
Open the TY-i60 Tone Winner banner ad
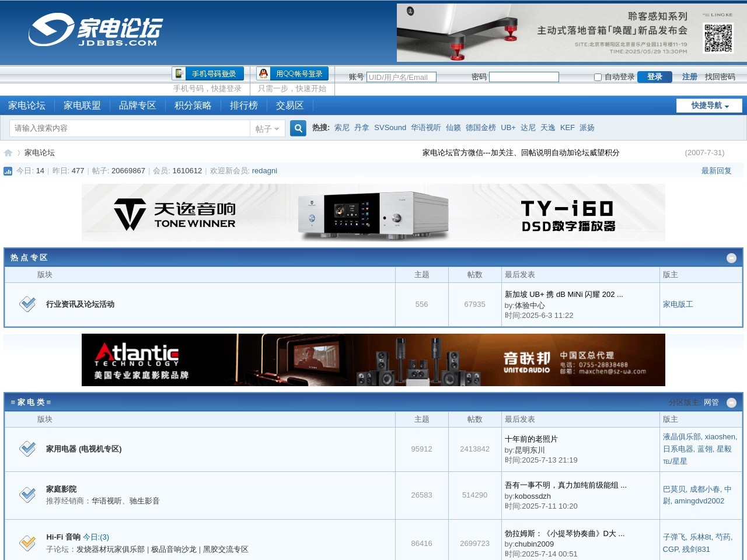pyautogui.click(x=373, y=213)
